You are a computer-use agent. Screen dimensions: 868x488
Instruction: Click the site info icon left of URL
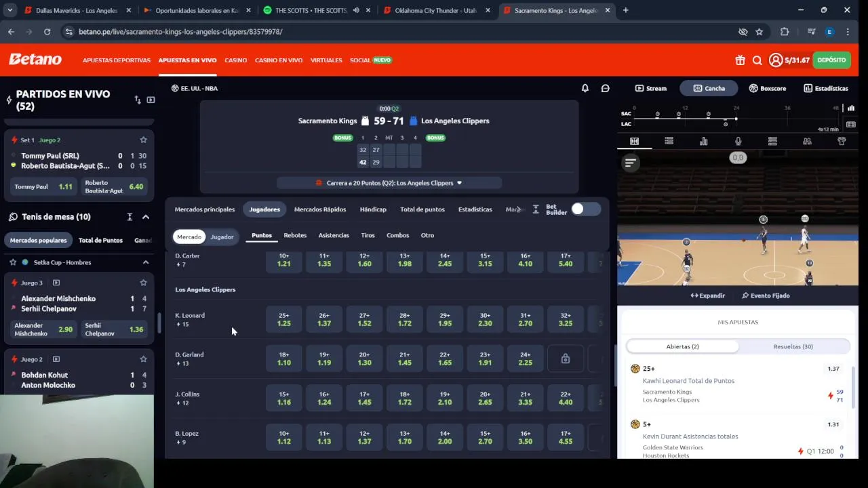pos(68,32)
